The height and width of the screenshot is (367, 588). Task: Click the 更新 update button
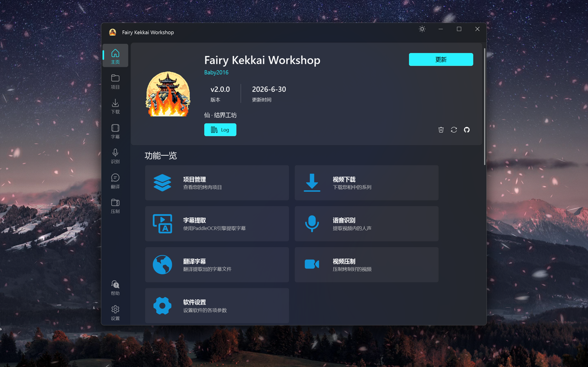[441, 59]
